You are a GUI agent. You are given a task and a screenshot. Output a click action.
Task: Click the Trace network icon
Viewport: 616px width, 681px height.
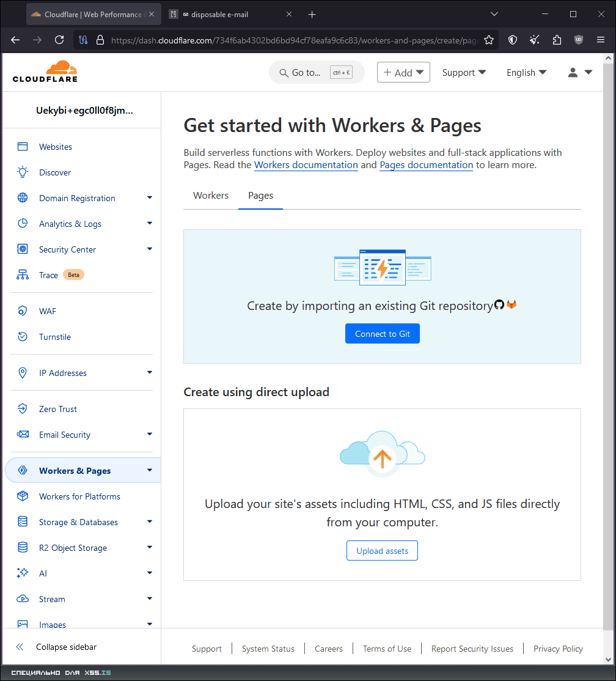point(23,275)
